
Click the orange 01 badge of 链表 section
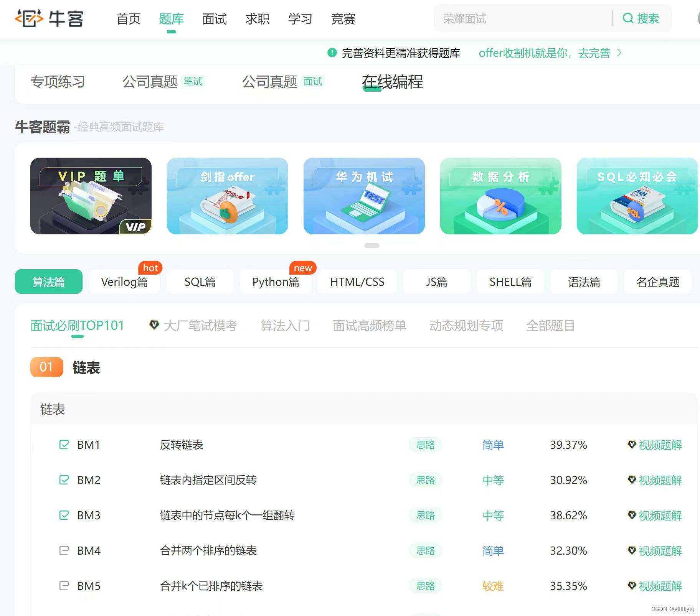point(46,367)
